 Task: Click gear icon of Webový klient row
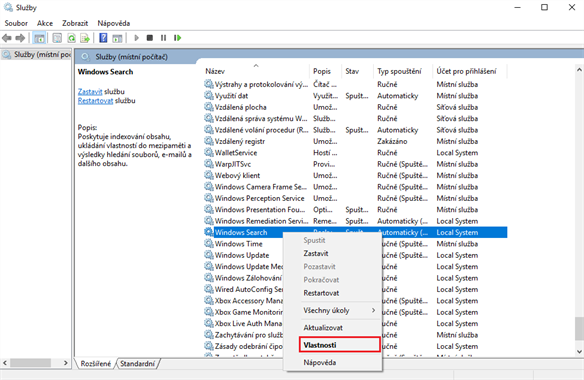209,175
